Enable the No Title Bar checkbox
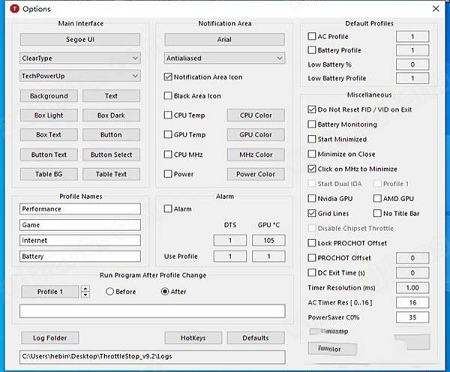The image size is (450, 372). click(377, 213)
